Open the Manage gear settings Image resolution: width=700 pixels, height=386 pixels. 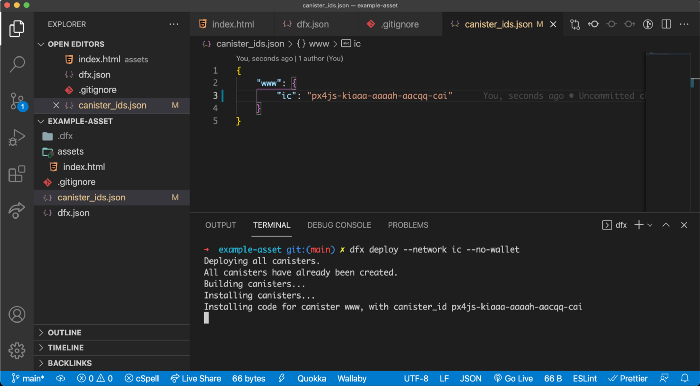tap(17, 351)
